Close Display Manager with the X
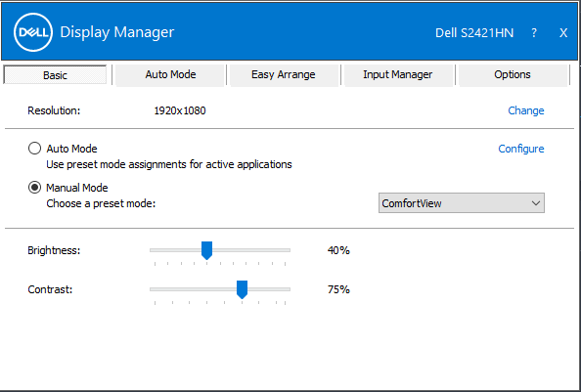 pos(563,33)
